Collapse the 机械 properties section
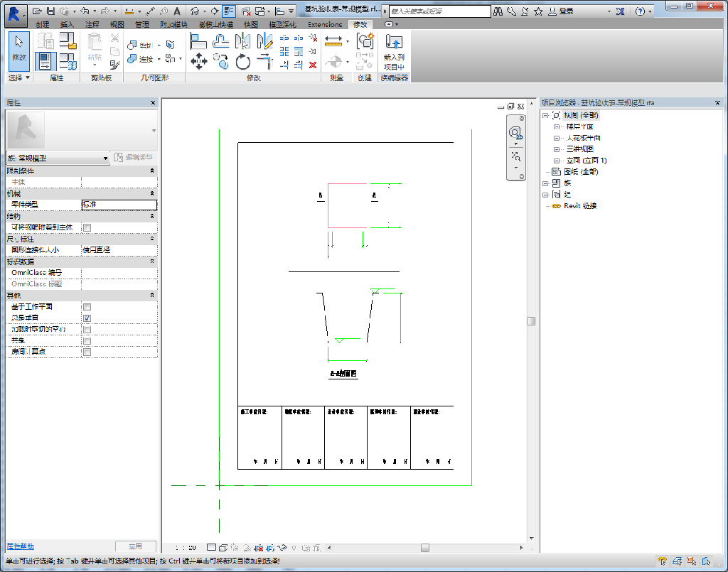The width and height of the screenshot is (728, 572). click(x=152, y=193)
